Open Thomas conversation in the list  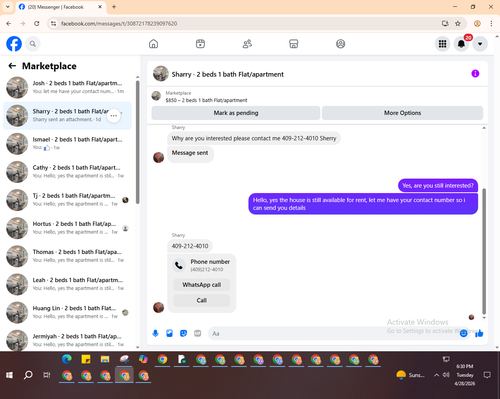[67, 256]
